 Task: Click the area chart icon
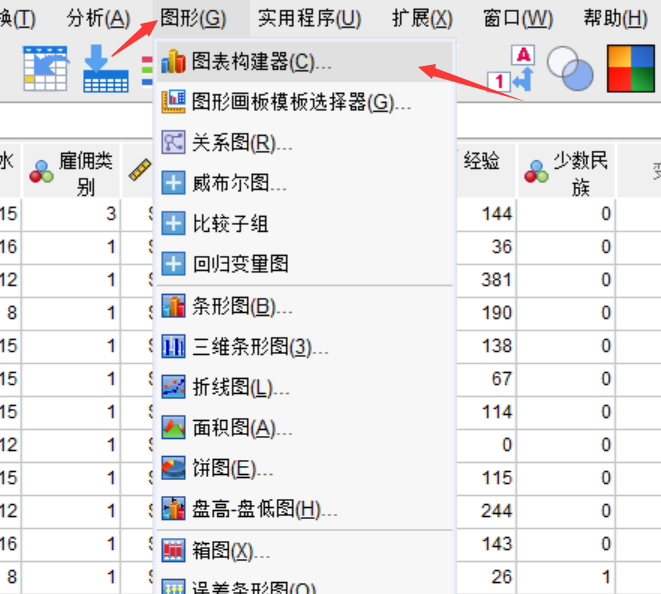click(x=173, y=427)
